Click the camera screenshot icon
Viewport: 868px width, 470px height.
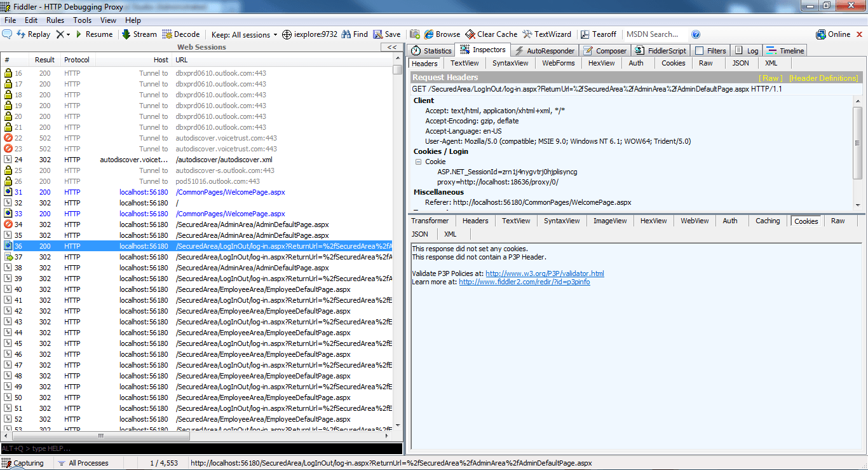pos(415,34)
